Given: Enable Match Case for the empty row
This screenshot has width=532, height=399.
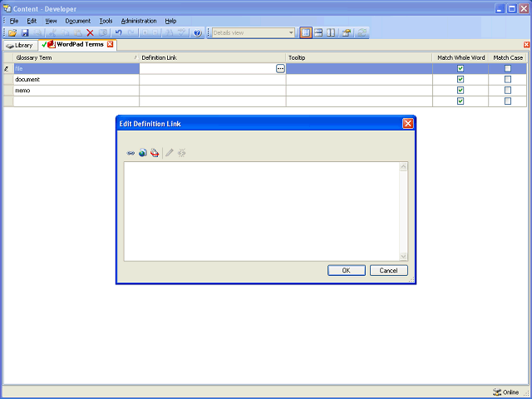Looking at the screenshot, I should [508, 101].
